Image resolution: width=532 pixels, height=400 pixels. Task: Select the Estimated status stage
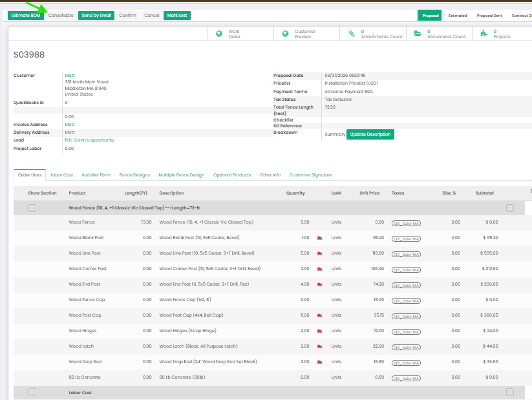click(458, 16)
